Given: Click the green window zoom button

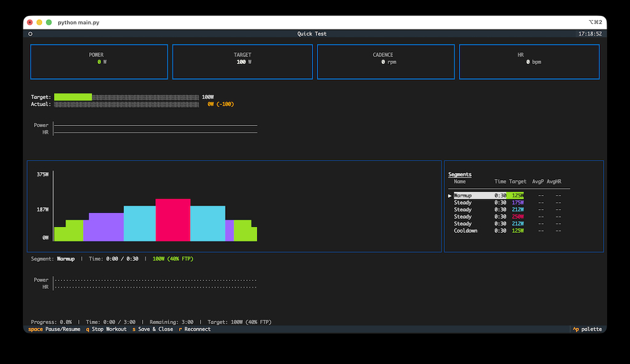Looking at the screenshot, I should [x=49, y=22].
